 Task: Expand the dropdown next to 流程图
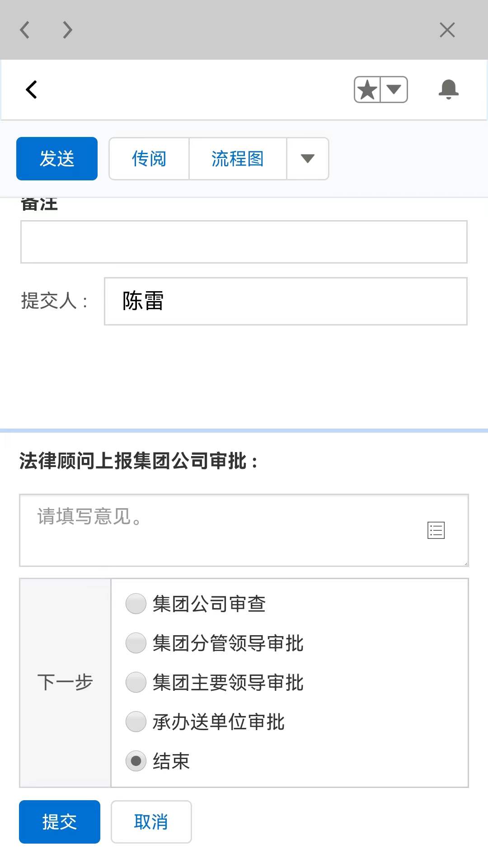(x=308, y=159)
